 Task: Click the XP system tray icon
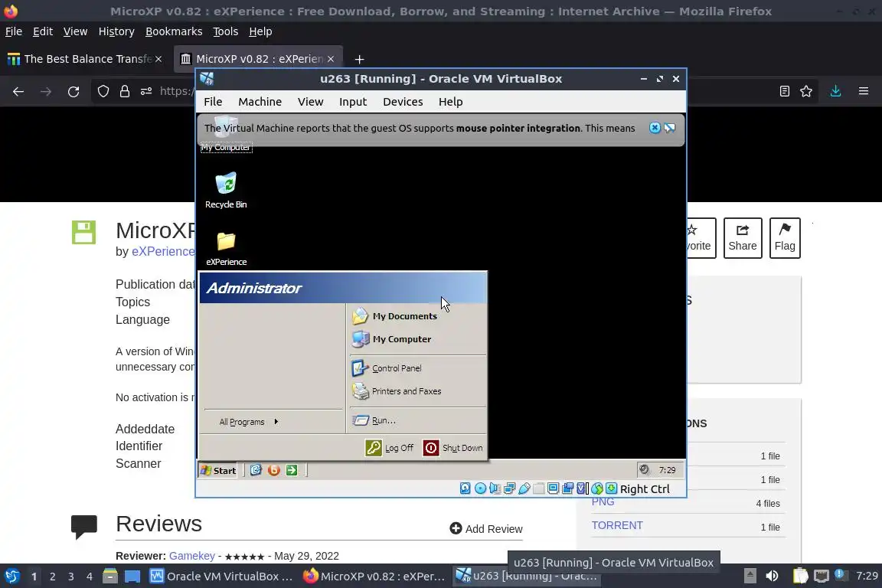645,469
